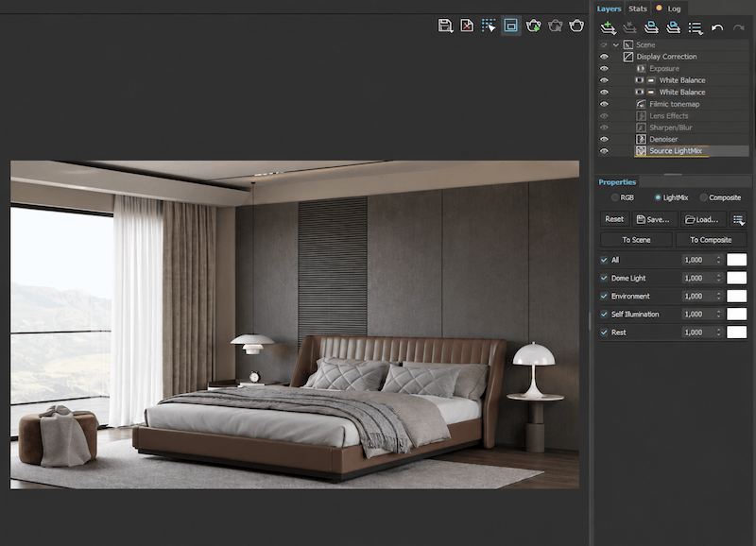Click the Render teapot icon

pos(576,26)
